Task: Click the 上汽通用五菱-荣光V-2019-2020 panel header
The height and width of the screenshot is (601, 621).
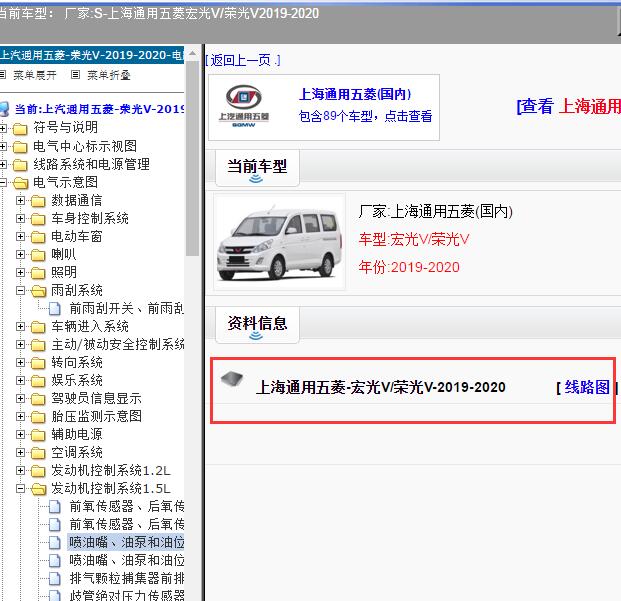Action: pyautogui.click(x=92, y=55)
